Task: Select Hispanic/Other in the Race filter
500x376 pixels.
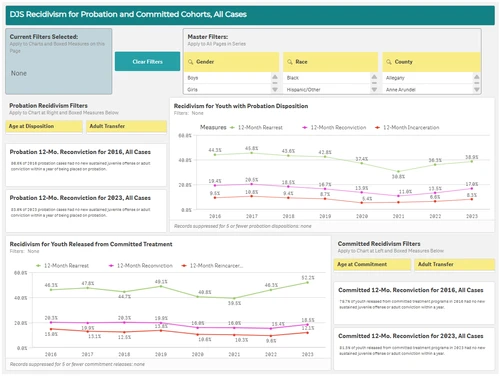Action: [327, 89]
